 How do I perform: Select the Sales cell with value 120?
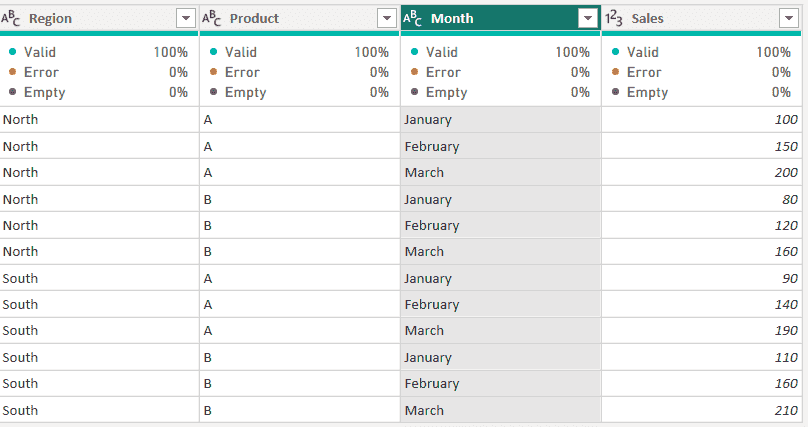701,226
